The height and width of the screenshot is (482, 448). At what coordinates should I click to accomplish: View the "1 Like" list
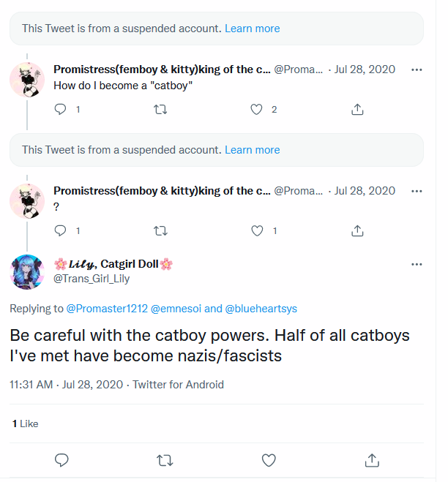tap(25, 423)
